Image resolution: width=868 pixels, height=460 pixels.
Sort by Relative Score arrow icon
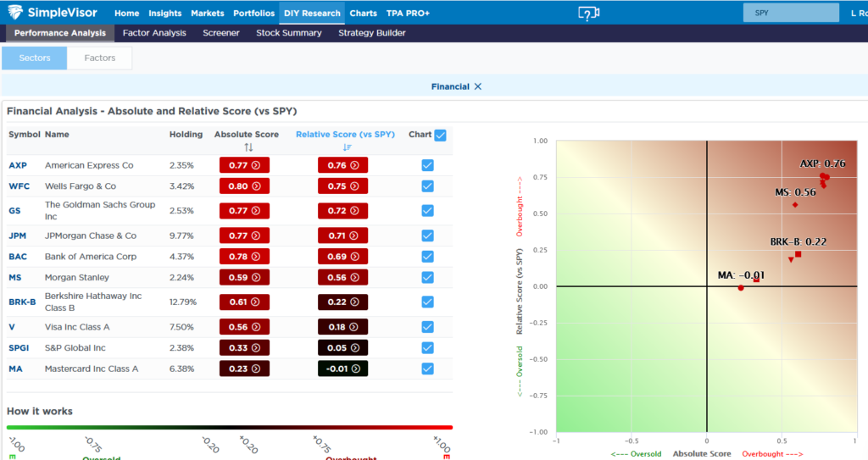[x=347, y=147]
